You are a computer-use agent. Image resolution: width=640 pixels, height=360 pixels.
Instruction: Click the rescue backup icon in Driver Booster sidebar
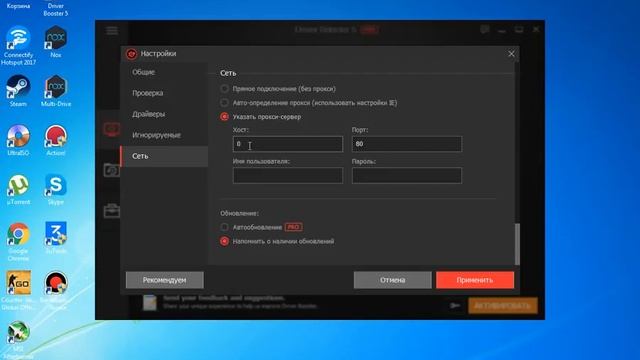pos(111,170)
